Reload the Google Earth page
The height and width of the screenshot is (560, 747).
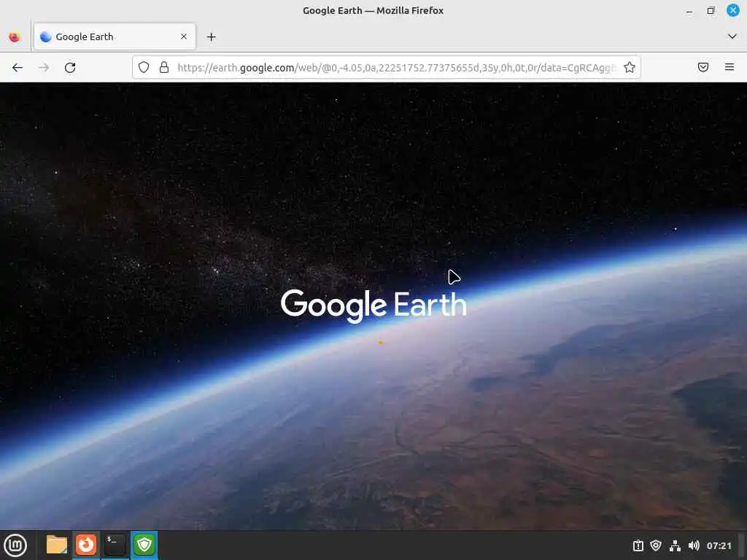70,68
